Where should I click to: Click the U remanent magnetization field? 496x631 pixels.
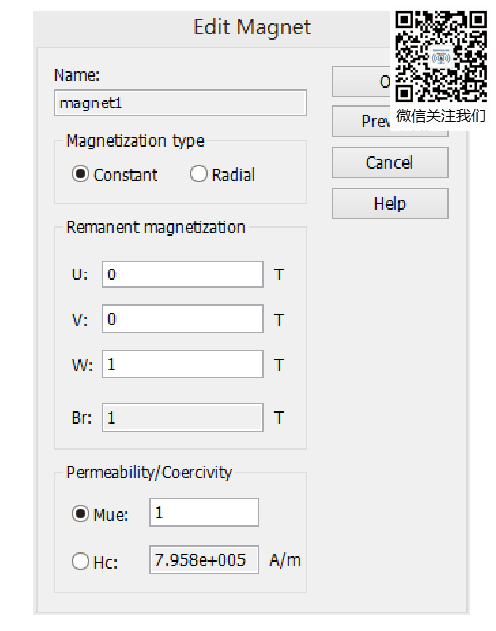(183, 274)
